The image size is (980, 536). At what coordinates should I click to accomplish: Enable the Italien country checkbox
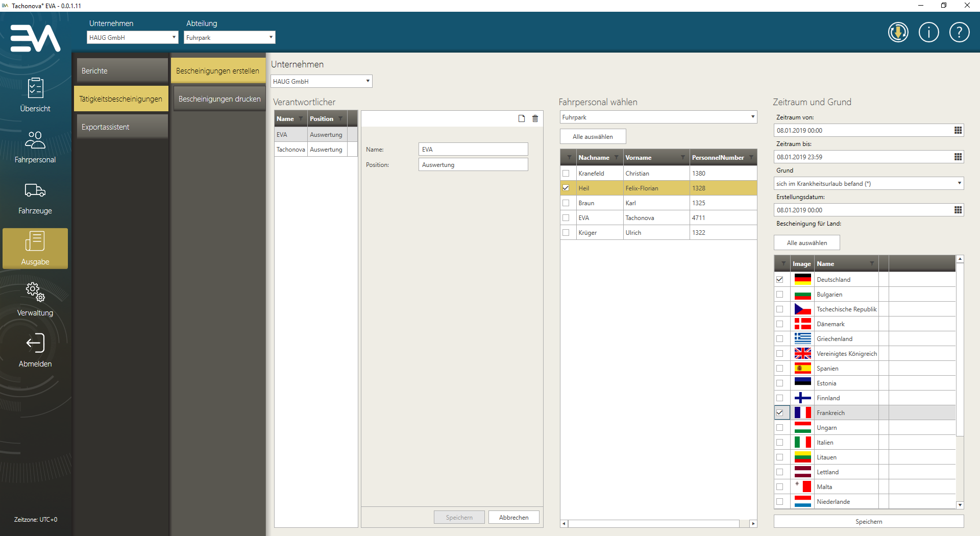click(x=779, y=443)
